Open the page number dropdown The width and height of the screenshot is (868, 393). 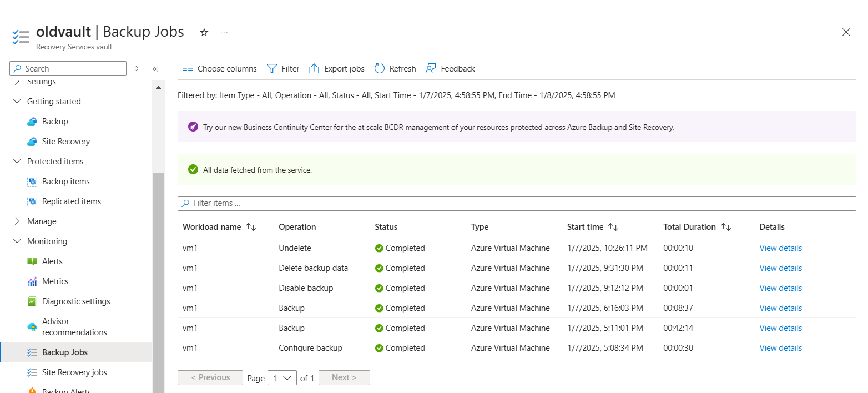[x=282, y=378]
